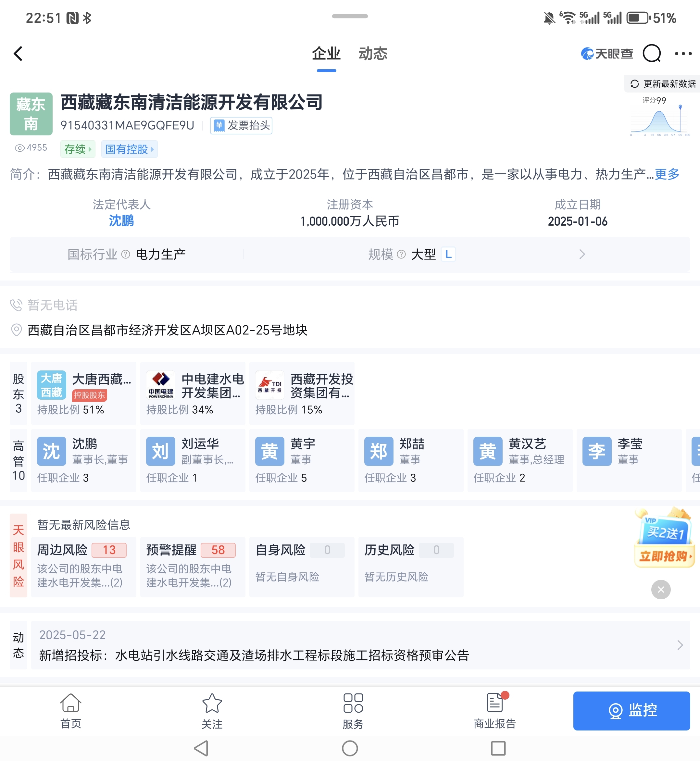Open executive 沈鹏 avatar
The image size is (700, 761).
(x=52, y=451)
